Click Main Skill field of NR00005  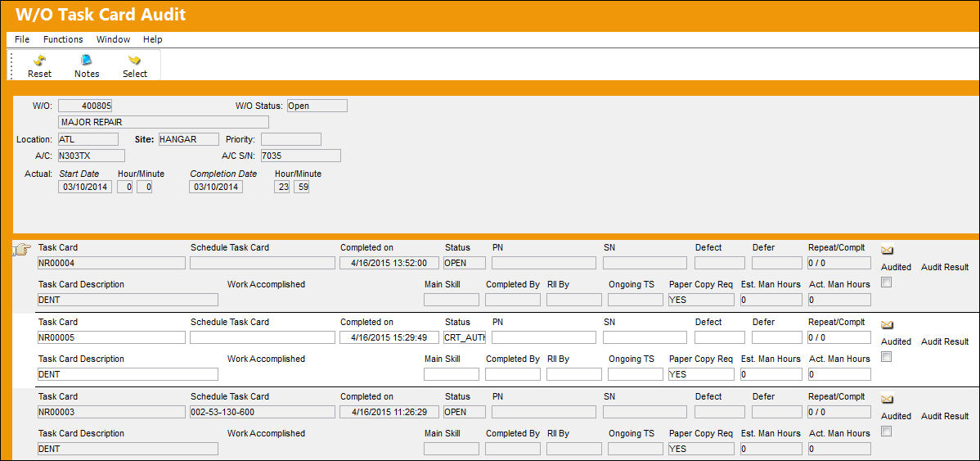tap(452, 374)
